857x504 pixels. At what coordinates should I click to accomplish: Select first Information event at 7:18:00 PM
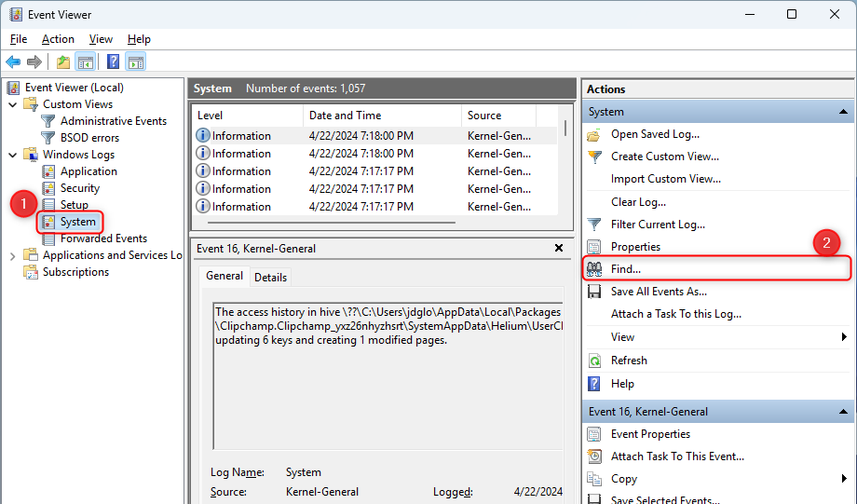375,136
